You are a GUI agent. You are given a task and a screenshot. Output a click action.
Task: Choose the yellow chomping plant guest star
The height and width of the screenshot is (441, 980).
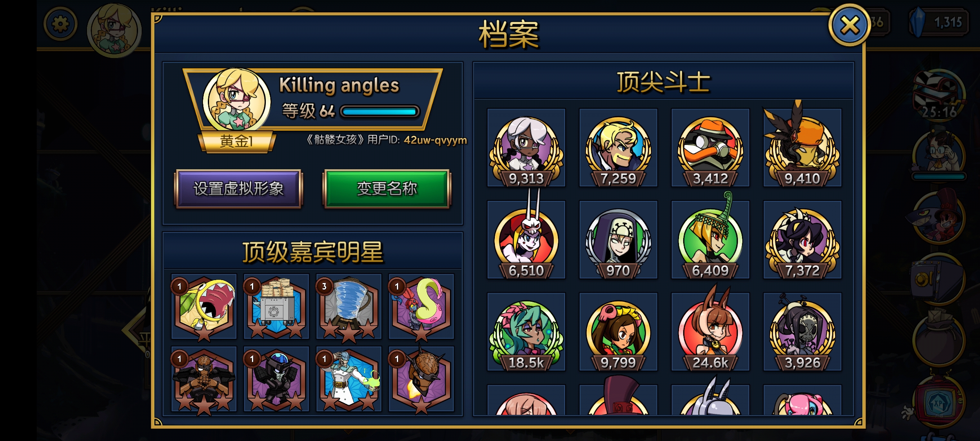pyautogui.click(x=204, y=307)
